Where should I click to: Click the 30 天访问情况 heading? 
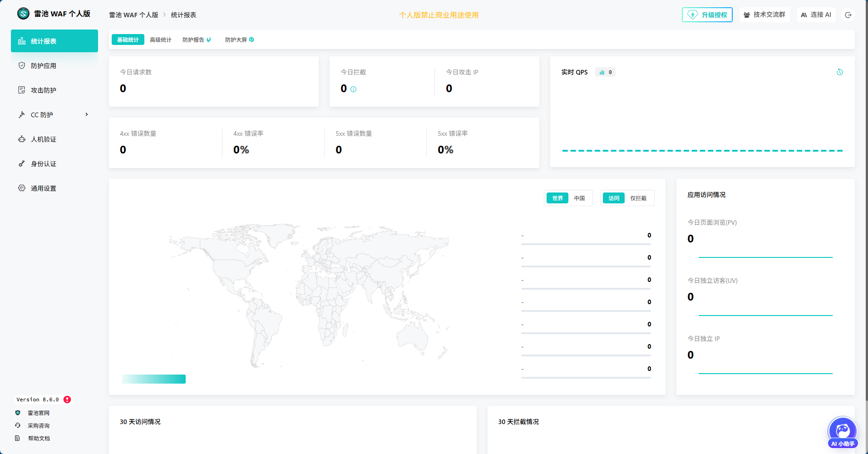pos(140,422)
